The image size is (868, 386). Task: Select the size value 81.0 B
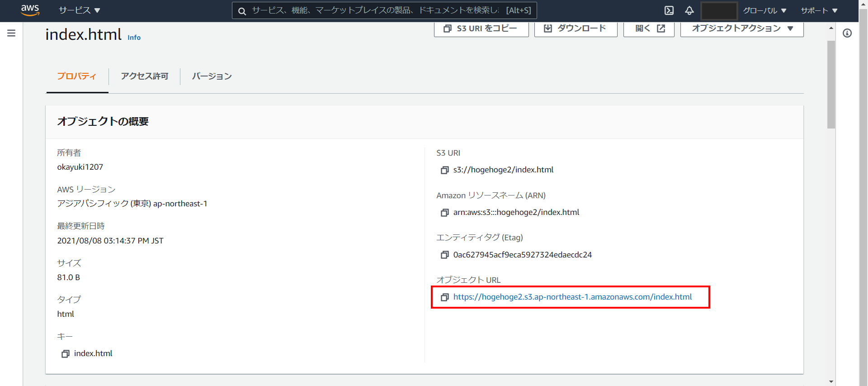point(68,277)
